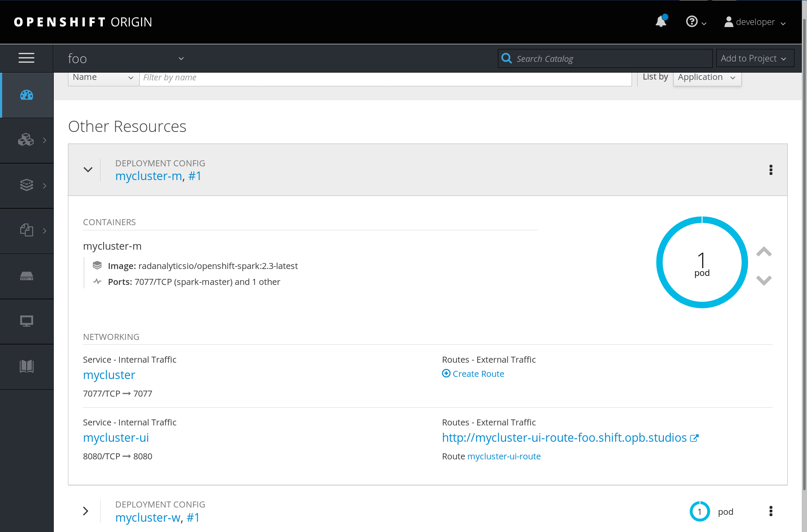
Task: Toggle the hamburger navigation menu
Action: [26, 58]
